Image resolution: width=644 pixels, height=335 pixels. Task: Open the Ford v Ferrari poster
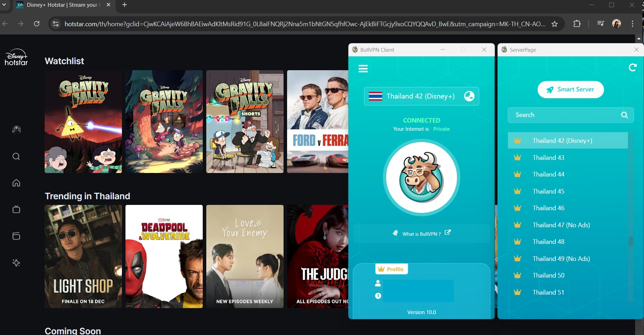tap(318, 122)
